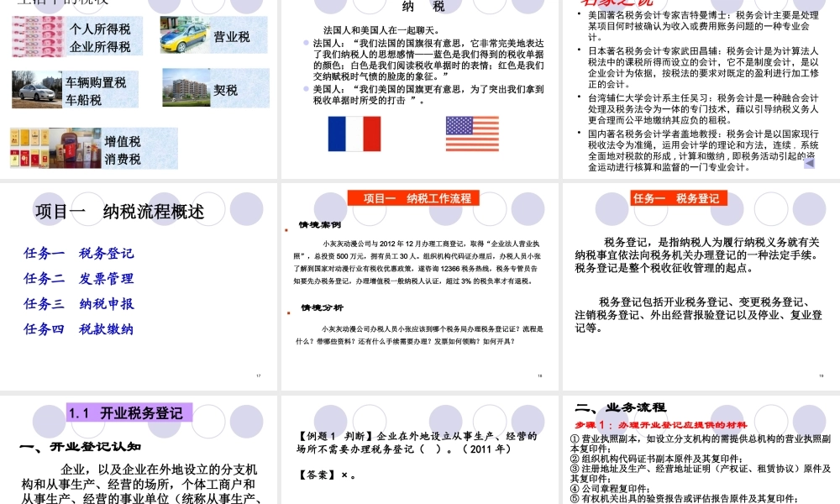Select the 税务登记，是指纳税人 definition paragraph
The image size is (840, 504).
click(x=698, y=255)
